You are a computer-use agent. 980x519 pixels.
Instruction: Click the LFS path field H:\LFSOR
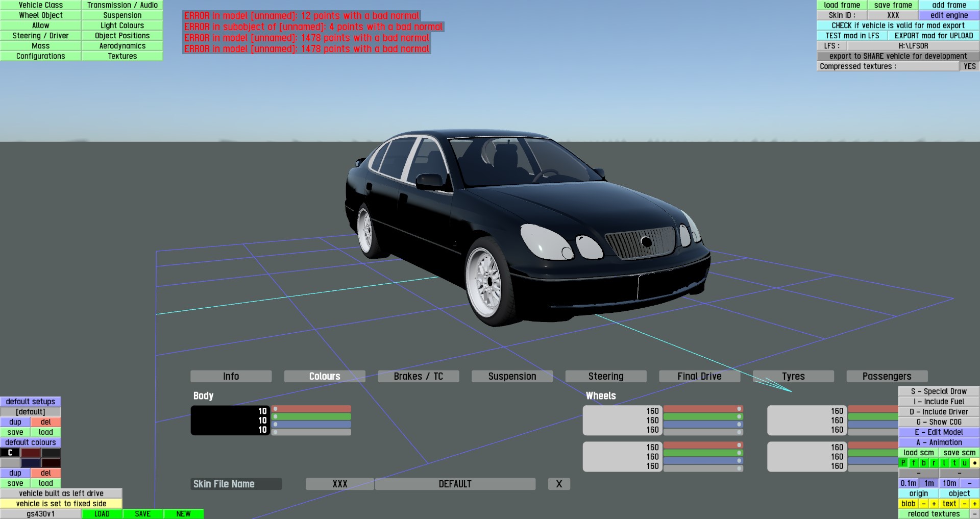click(x=914, y=46)
